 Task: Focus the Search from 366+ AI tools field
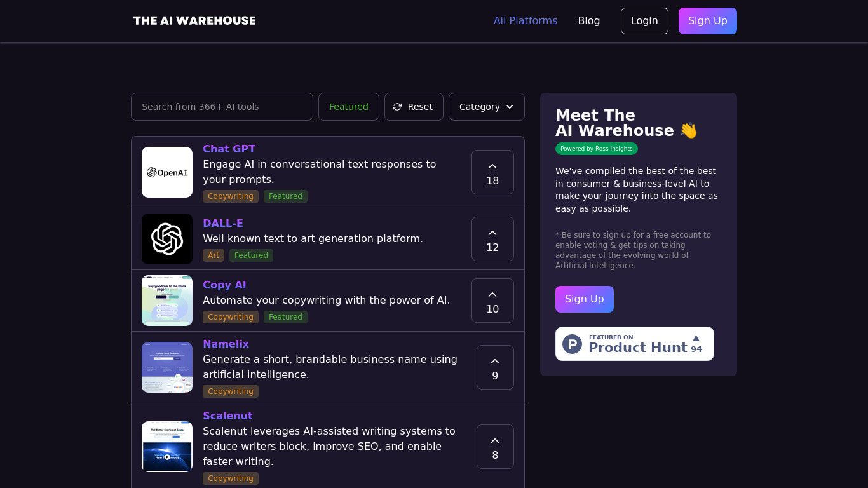tap(222, 107)
